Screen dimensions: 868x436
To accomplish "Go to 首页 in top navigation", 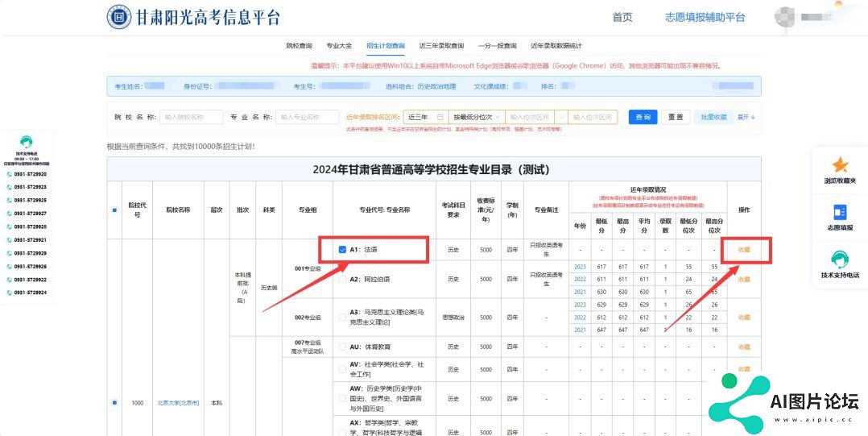I will 622,17.
